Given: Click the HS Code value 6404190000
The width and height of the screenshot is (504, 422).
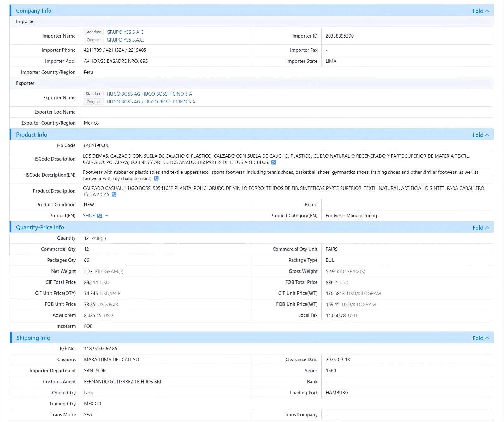Looking at the screenshot, I should 97,145.
